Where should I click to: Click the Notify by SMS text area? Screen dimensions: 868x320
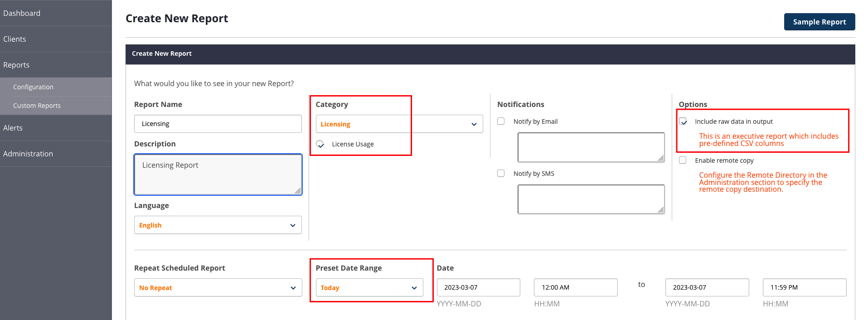click(x=591, y=199)
